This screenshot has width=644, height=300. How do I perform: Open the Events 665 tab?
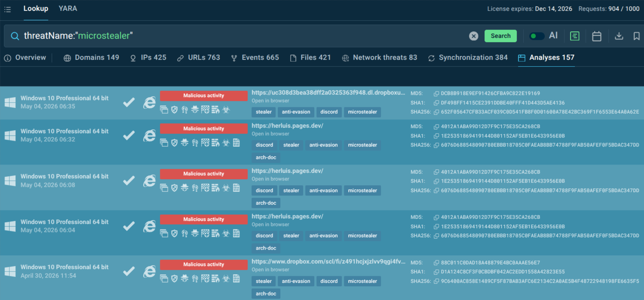255,58
